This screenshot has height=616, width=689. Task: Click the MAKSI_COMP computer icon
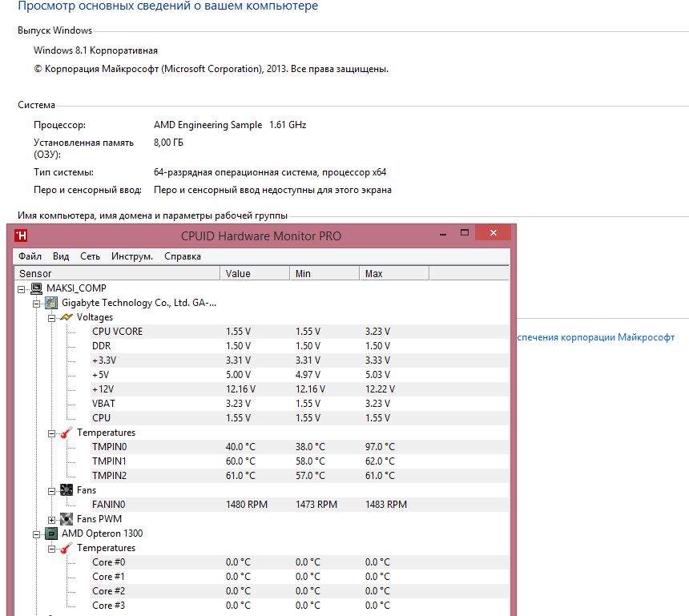coord(37,288)
